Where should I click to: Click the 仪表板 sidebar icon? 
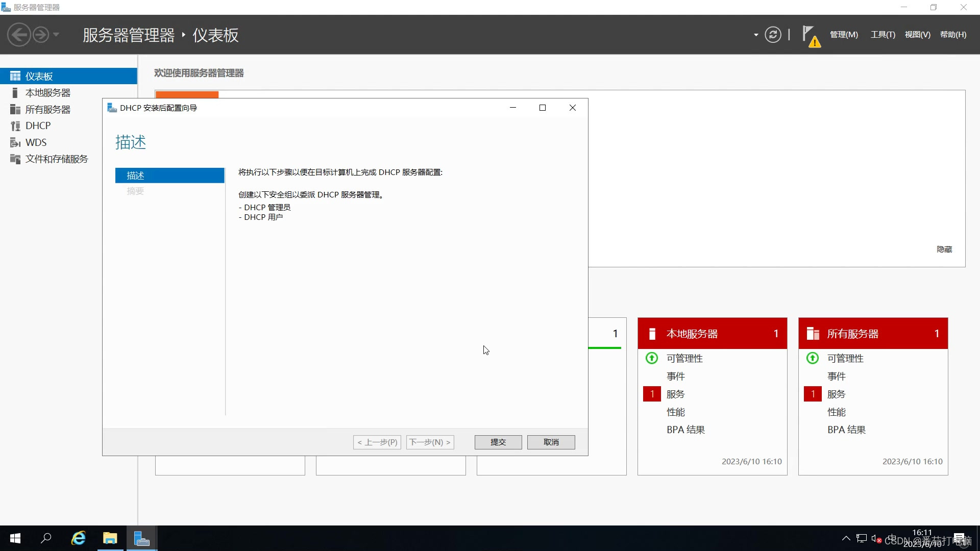point(15,76)
